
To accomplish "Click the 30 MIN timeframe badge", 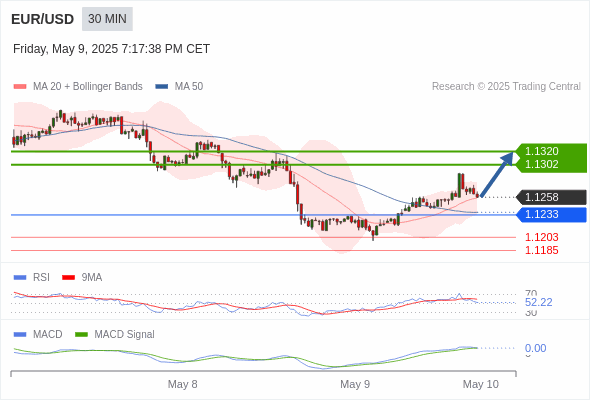I will click(107, 19).
